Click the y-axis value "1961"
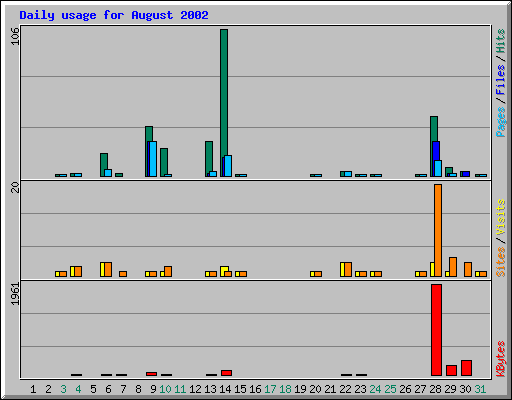This screenshot has height=400, width=512. click(x=15, y=294)
